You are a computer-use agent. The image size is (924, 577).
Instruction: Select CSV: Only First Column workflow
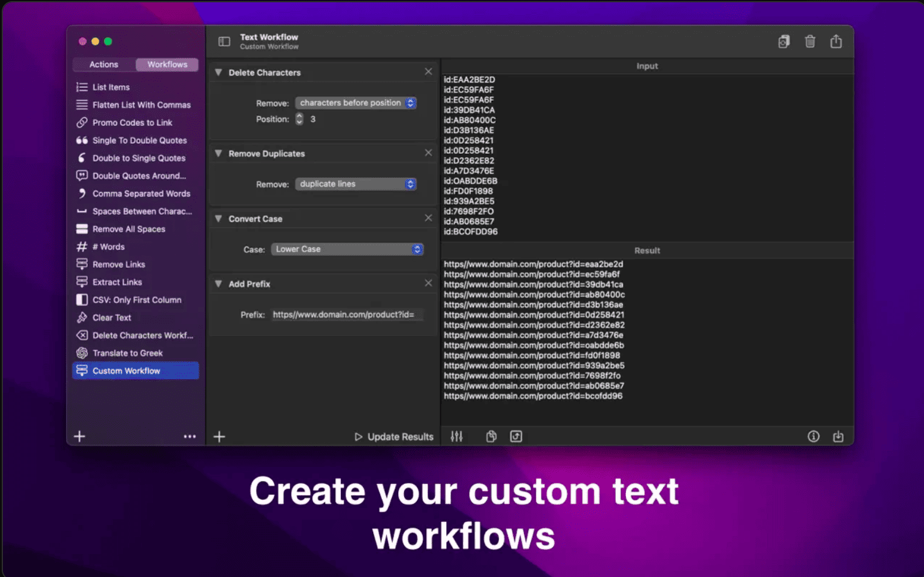(x=136, y=300)
